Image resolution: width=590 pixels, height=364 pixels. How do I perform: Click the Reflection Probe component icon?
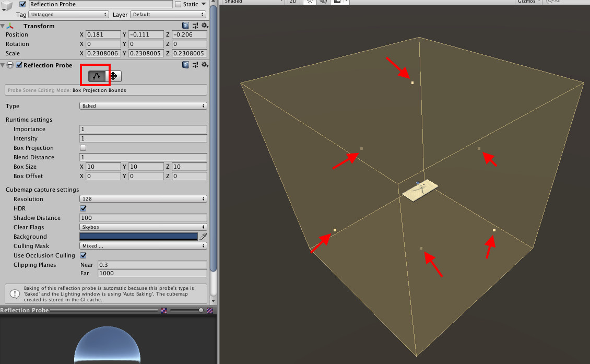click(x=10, y=65)
